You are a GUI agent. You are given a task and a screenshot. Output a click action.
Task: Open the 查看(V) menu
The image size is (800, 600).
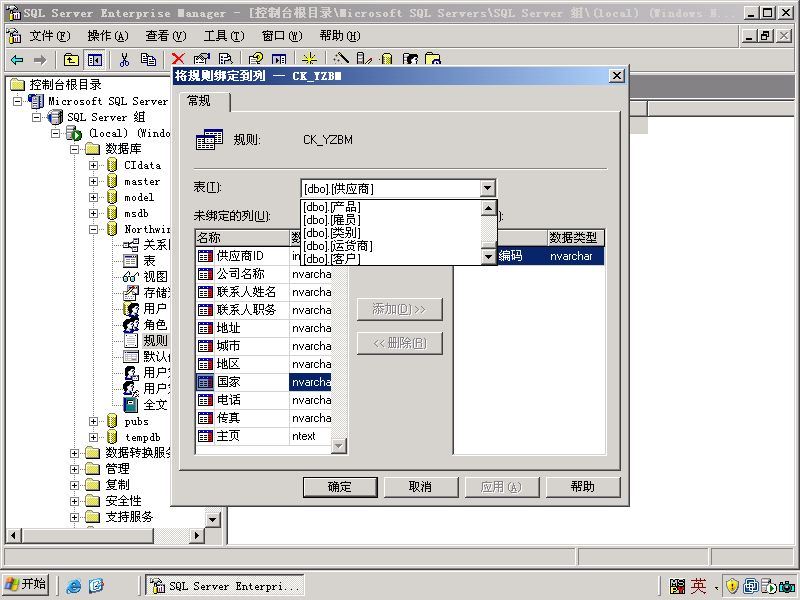coord(166,36)
